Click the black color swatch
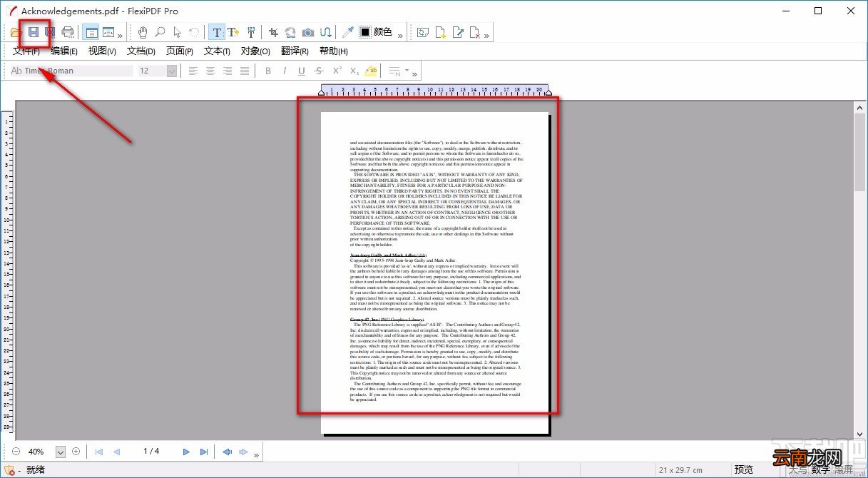This screenshot has height=478, width=868. coord(364,32)
